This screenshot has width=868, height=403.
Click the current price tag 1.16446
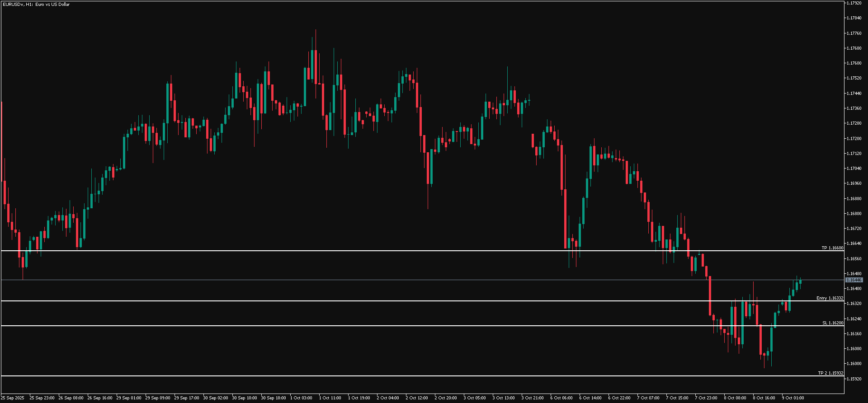(854, 280)
